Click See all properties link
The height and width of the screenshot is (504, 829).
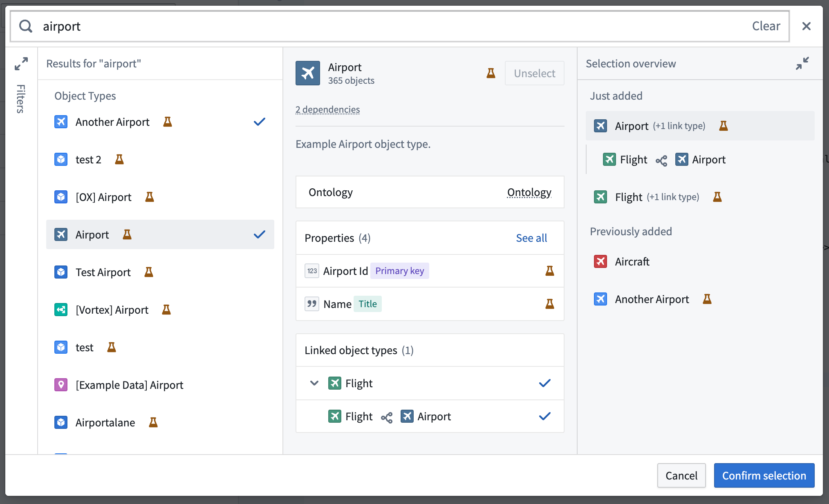point(532,238)
